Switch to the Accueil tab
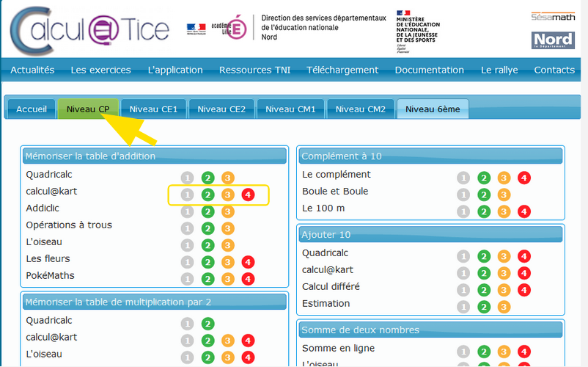 [32, 109]
